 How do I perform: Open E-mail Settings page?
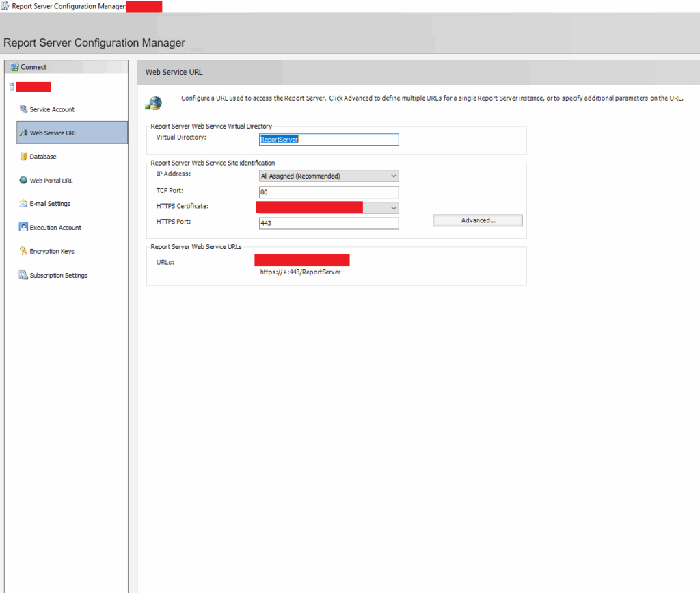[x=49, y=204]
